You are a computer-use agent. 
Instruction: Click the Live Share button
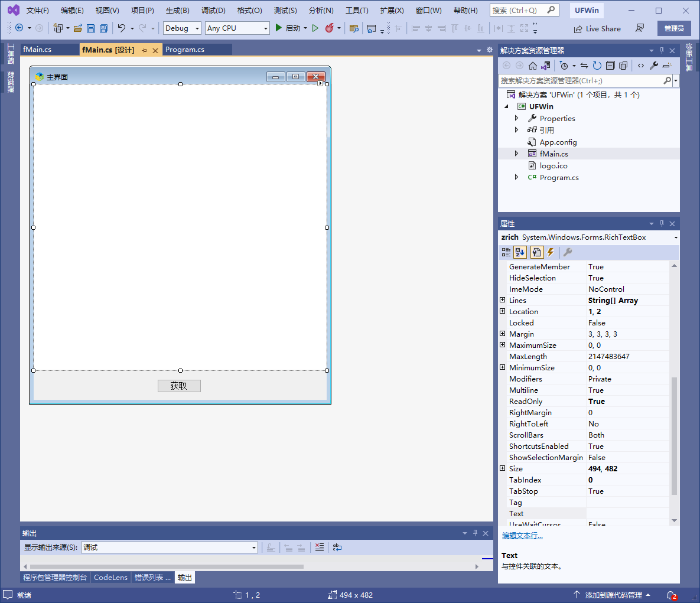597,28
